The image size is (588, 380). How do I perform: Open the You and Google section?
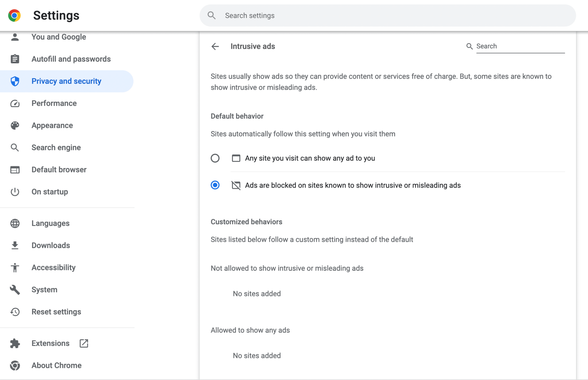pos(59,37)
